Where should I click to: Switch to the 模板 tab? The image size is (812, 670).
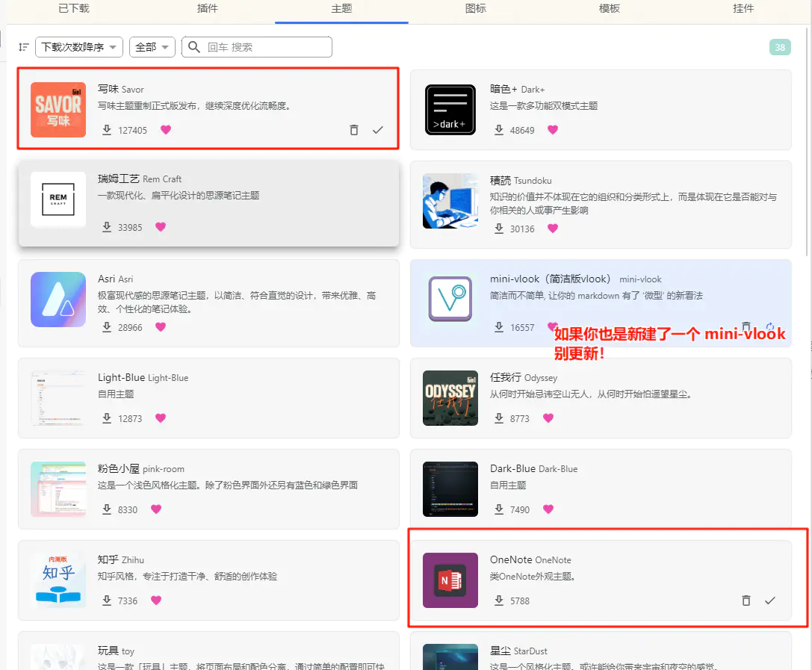[x=609, y=8]
